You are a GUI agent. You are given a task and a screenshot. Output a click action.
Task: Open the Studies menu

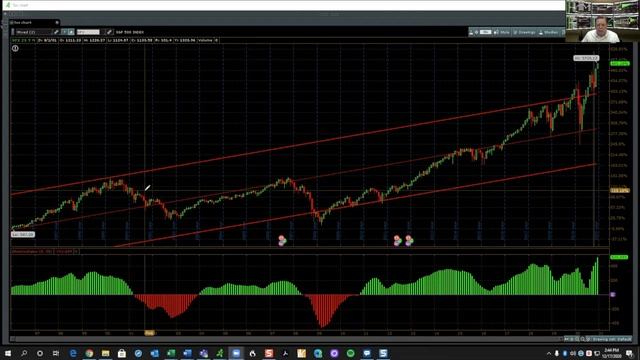click(548, 32)
